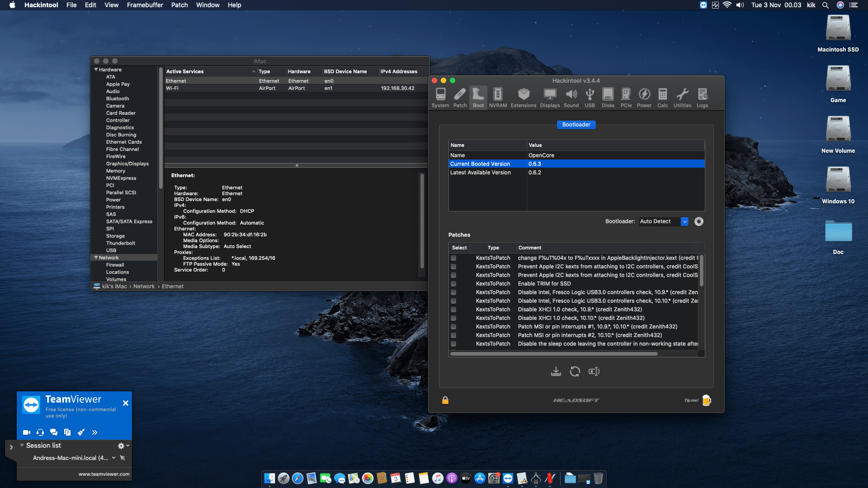Click the headset audio icon in TeamViewer
Viewport: 868px width, 488px height.
pyautogui.click(x=40, y=432)
